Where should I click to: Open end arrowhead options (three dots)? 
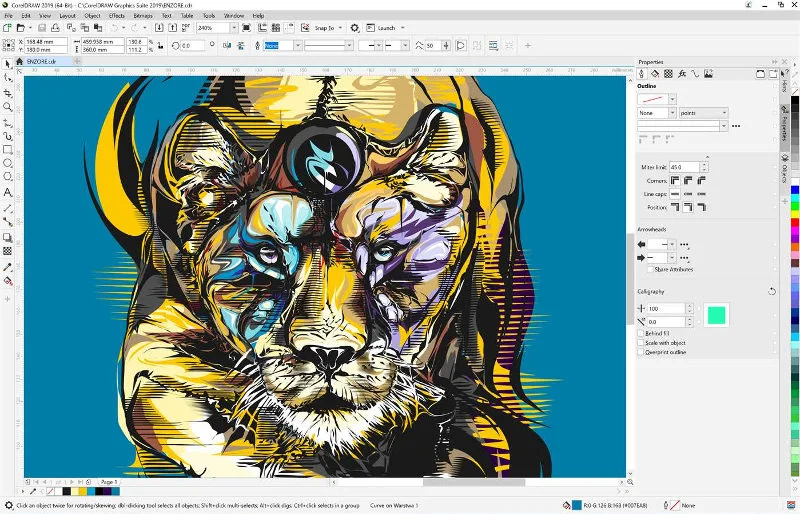[x=684, y=258]
